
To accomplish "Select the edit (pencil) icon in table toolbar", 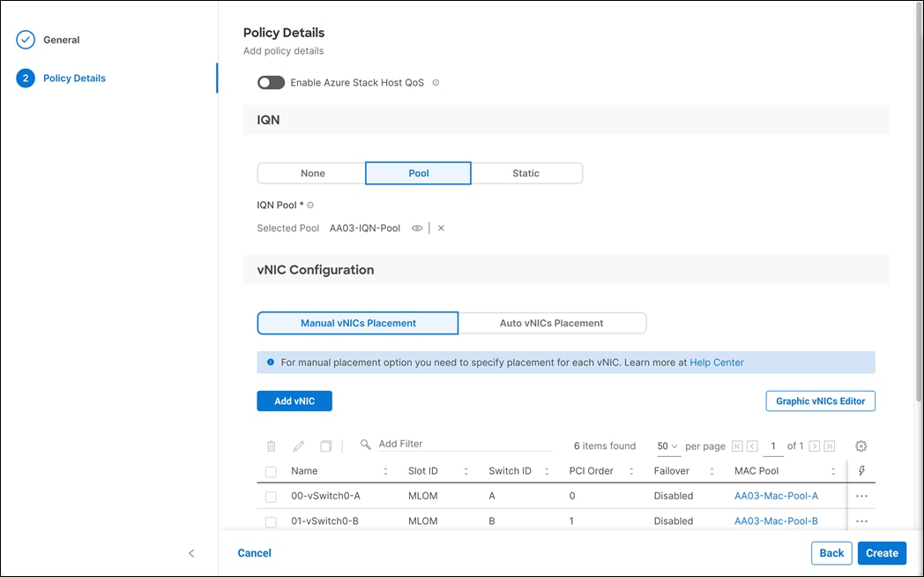I will tap(298, 446).
